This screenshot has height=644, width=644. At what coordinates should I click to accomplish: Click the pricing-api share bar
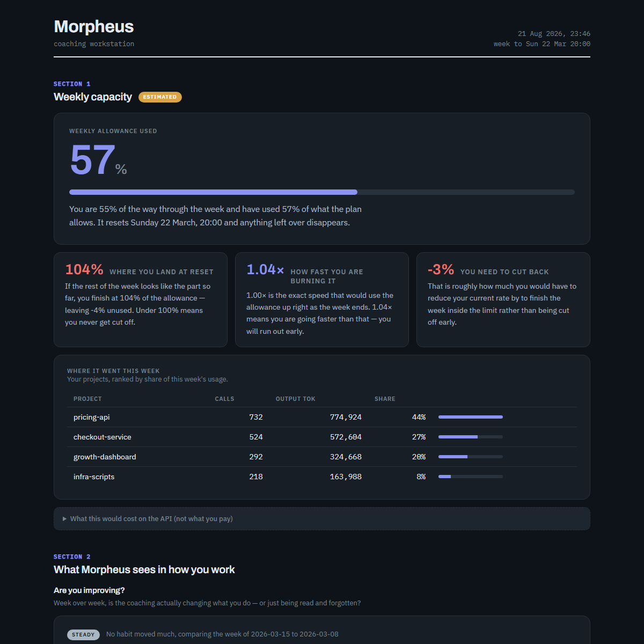tap(471, 417)
